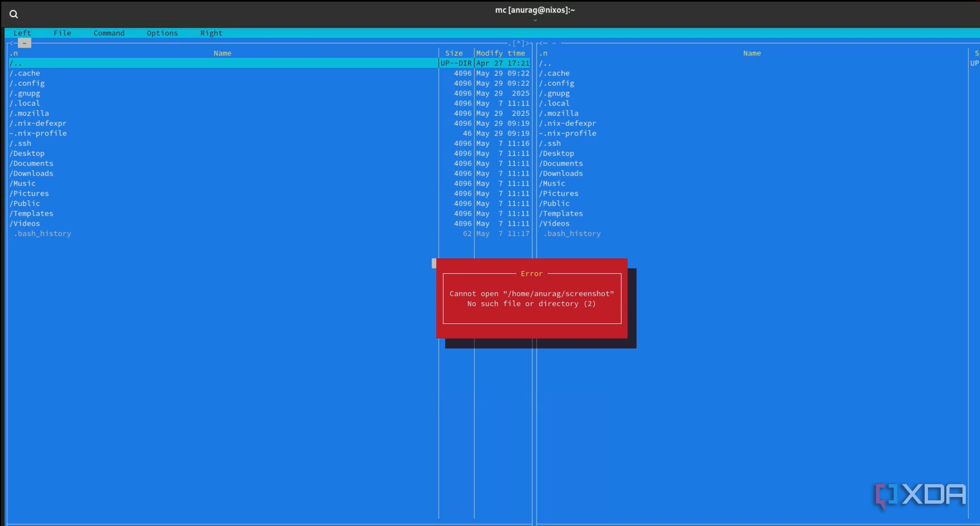980x526 pixels.
Task: Click modify time 'May 7 11:16' for .ssh
Action: [503, 144]
